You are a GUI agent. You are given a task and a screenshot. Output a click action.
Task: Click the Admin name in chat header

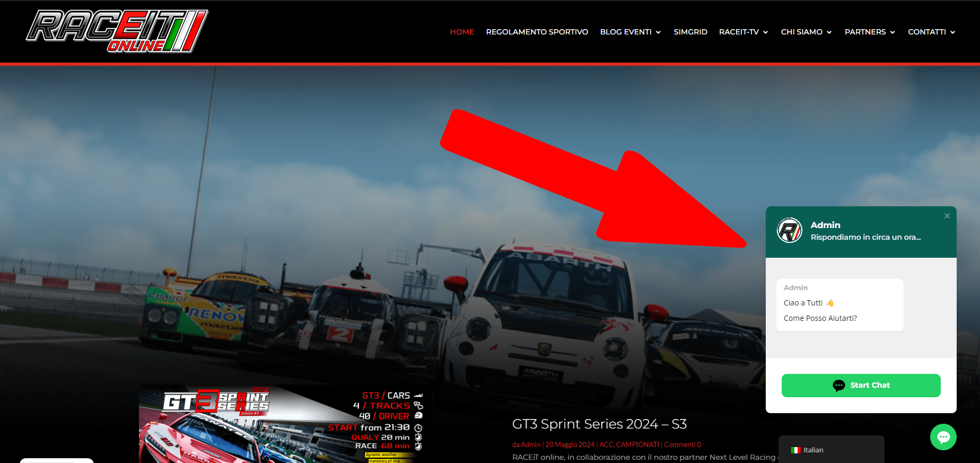coord(825,225)
